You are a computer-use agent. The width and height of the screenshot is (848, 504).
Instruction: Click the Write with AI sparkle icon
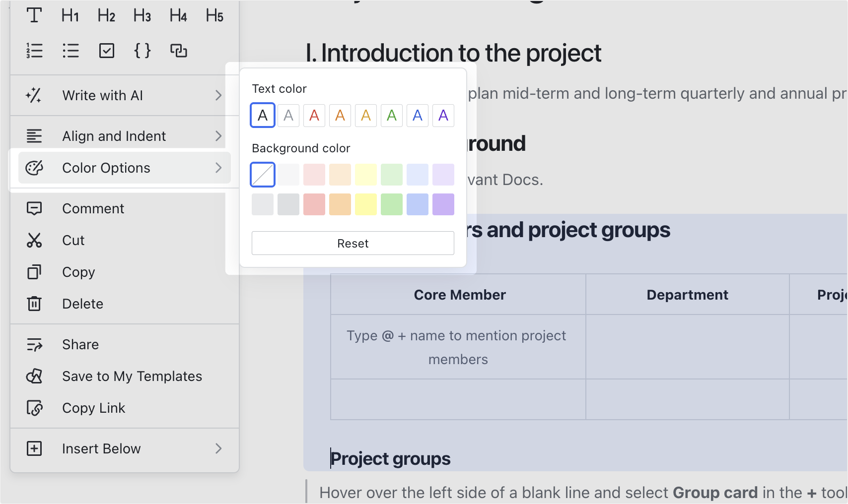coord(34,95)
